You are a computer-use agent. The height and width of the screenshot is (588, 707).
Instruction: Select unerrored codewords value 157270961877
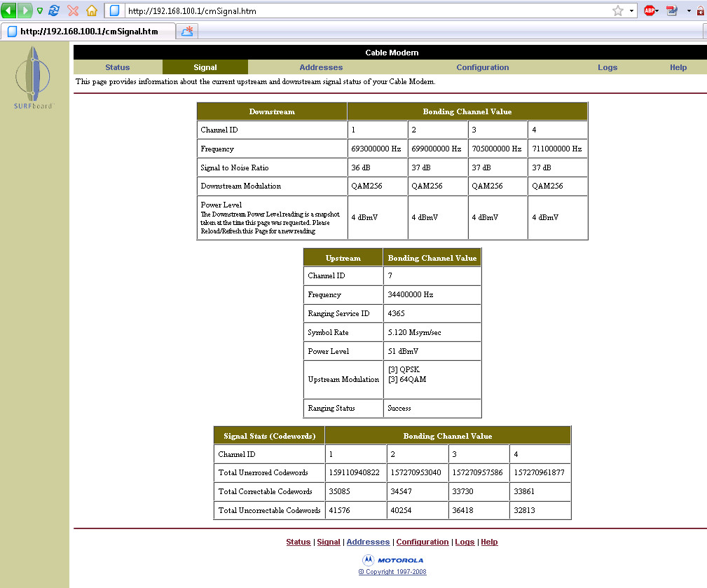click(539, 472)
